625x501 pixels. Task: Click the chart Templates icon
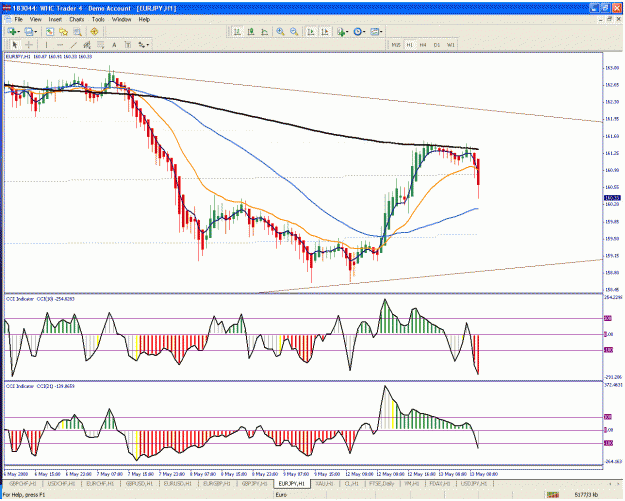[x=374, y=31]
